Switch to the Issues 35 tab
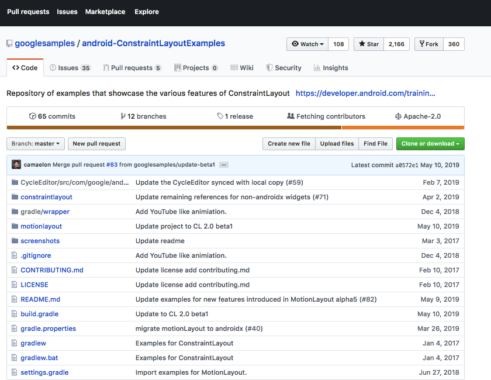491x380 pixels. [70, 68]
